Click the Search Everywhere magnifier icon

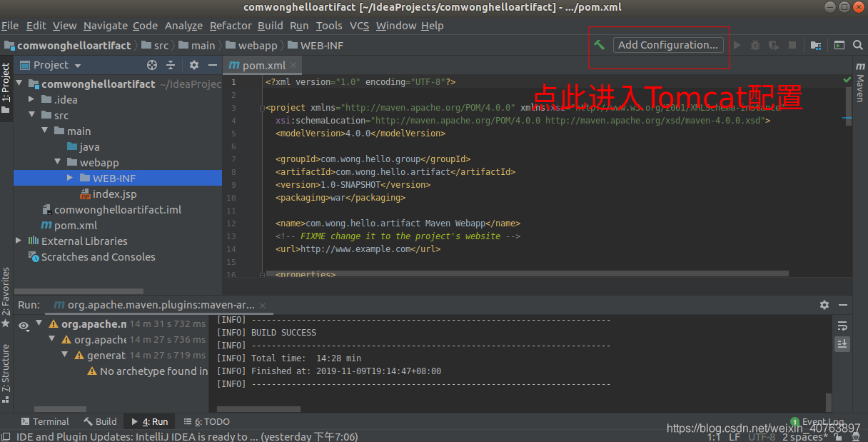point(858,45)
